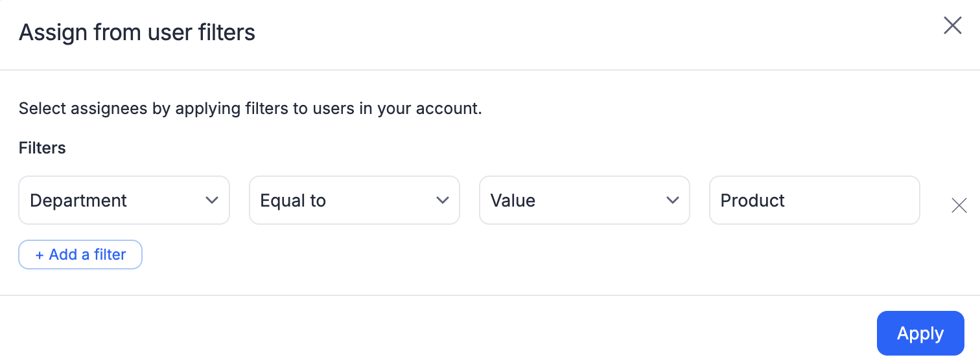The height and width of the screenshot is (364, 980).
Task: Click the Department text in the first dropdown
Action: click(x=78, y=201)
